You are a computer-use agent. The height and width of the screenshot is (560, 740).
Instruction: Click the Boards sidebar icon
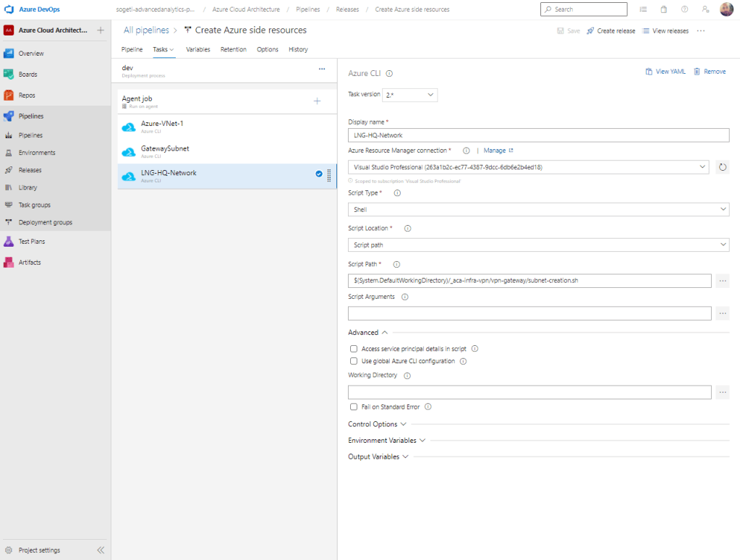(x=9, y=75)
